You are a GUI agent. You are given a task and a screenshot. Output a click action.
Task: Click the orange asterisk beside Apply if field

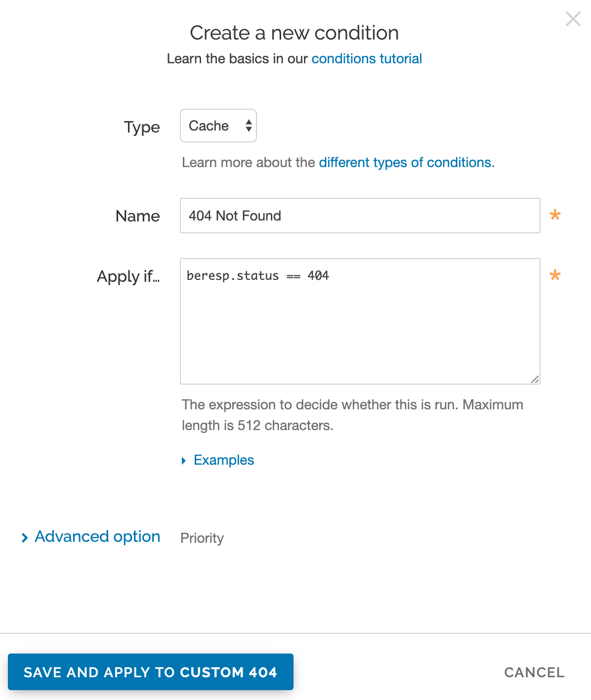tap(555, 275)
